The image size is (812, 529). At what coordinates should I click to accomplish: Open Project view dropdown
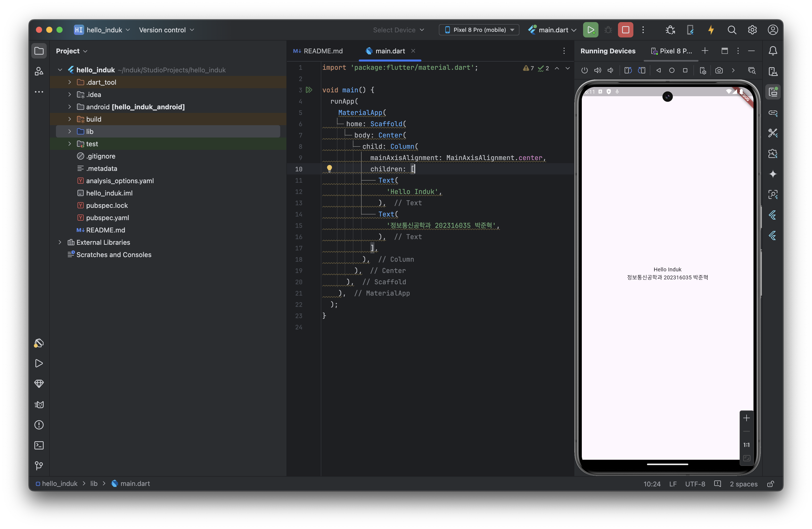71,51
